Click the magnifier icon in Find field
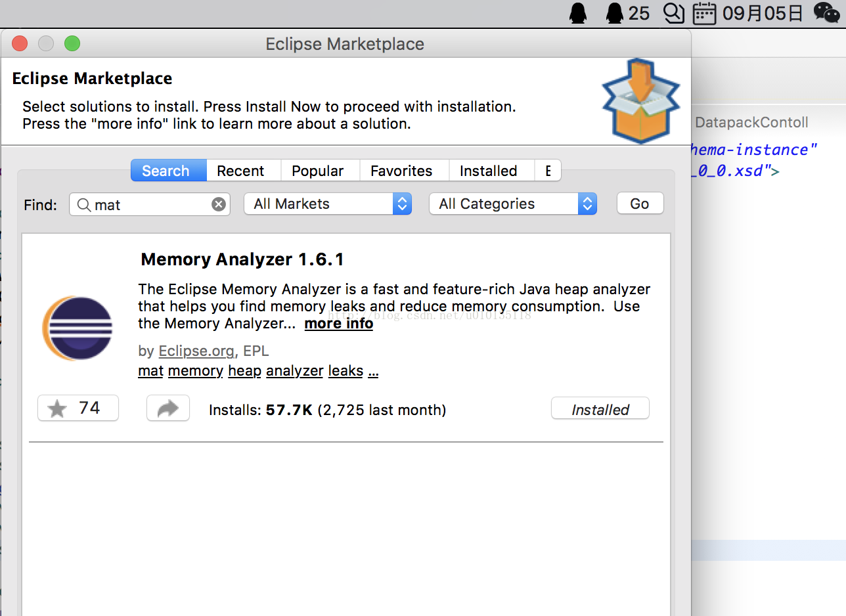 coord(83,205)
